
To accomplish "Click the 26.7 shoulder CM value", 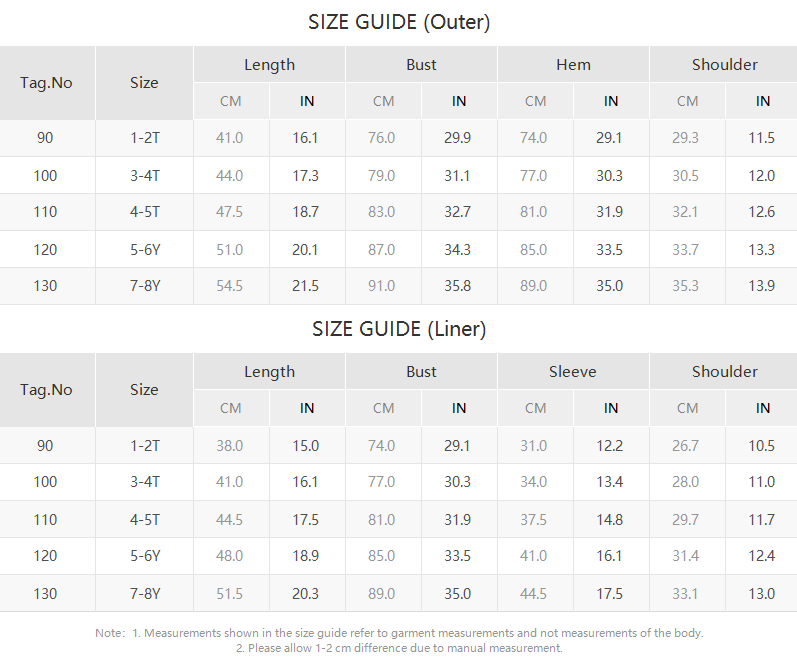I will [686, 446].
